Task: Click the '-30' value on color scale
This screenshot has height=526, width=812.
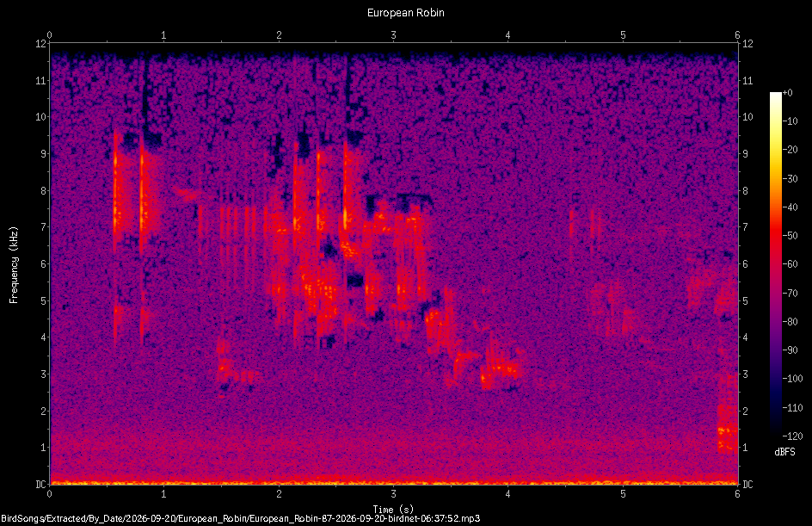Action: pos(790,178)
